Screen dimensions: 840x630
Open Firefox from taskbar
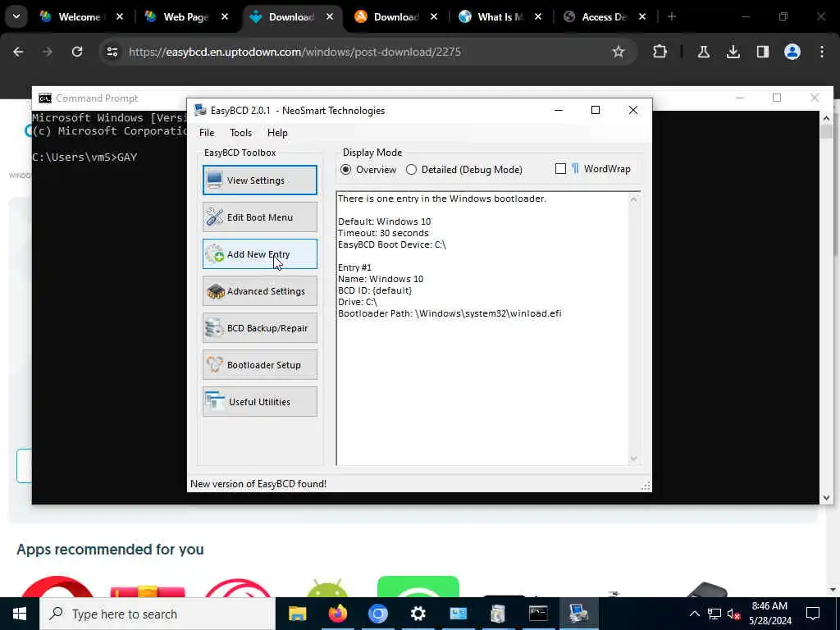point(337,614)
